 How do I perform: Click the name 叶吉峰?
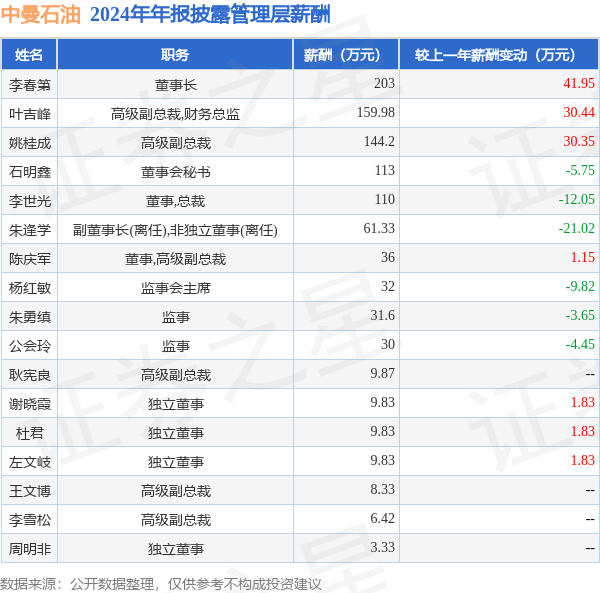(x=30, y=114)
